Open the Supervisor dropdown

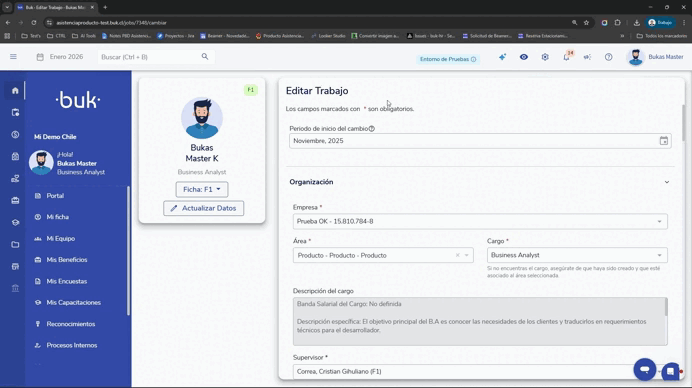click(x=480, y=371)
